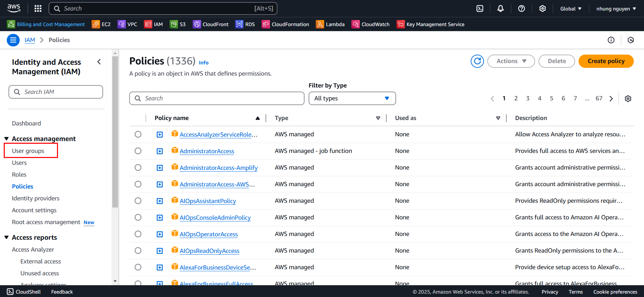This screenshot has height=297, width=644.
Task: Expand the AIOpsReadOnlyAccess row
Action: pos(160,251)
